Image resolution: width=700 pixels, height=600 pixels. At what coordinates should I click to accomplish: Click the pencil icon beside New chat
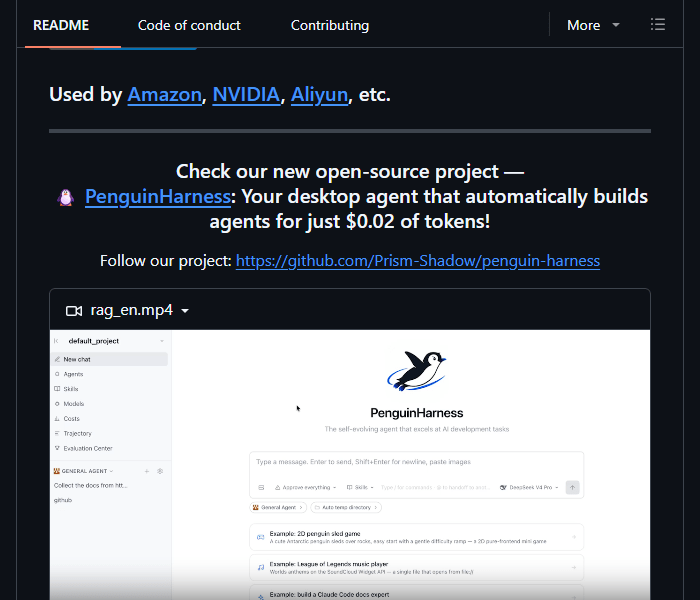(x=57, y=359)
